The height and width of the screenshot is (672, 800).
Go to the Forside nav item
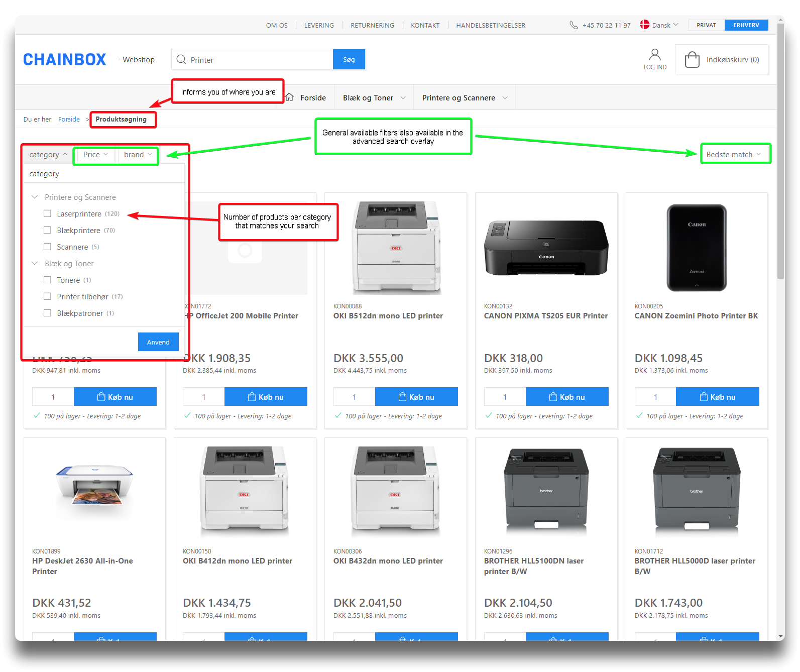[313, 98]
